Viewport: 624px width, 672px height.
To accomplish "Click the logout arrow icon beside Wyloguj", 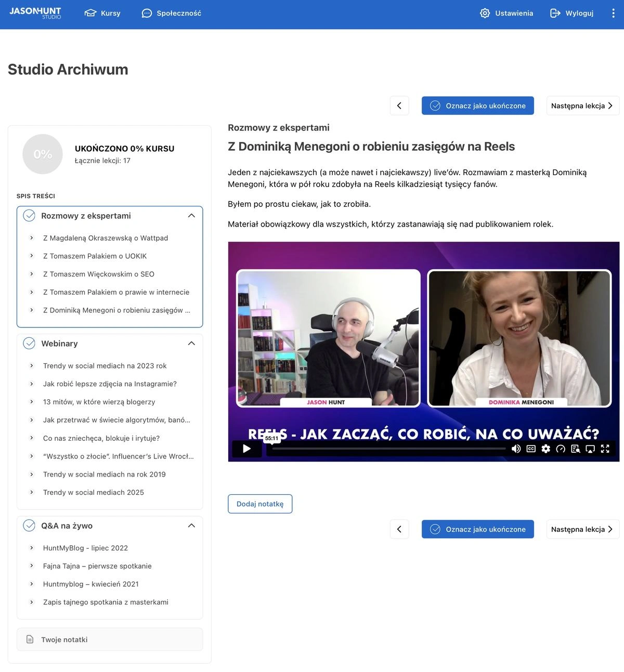I will 555,13.
